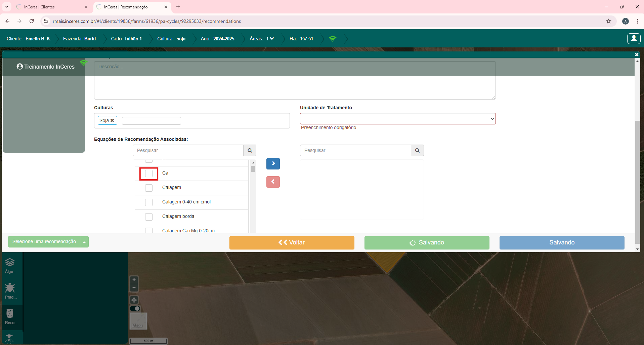644x345 pixels.
Task: Click Treinamento InCeres user label
Action: pyautogui.click(x=46, y=67)
